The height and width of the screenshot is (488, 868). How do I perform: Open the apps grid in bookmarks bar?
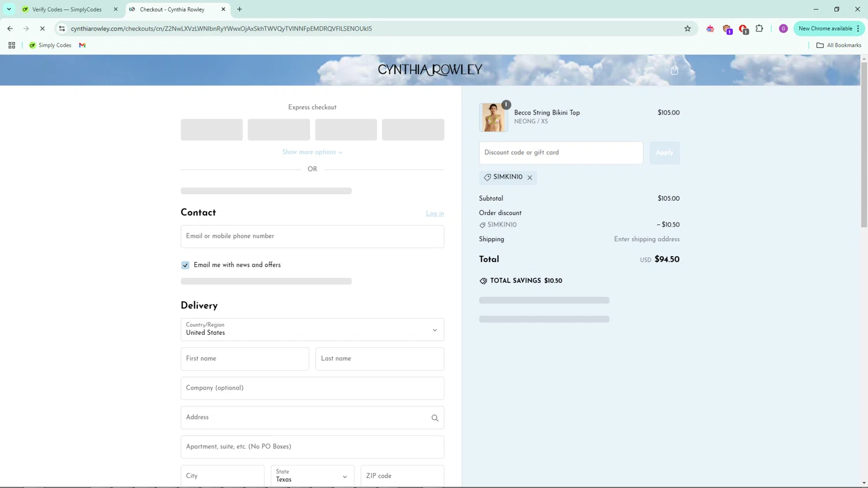12,45
